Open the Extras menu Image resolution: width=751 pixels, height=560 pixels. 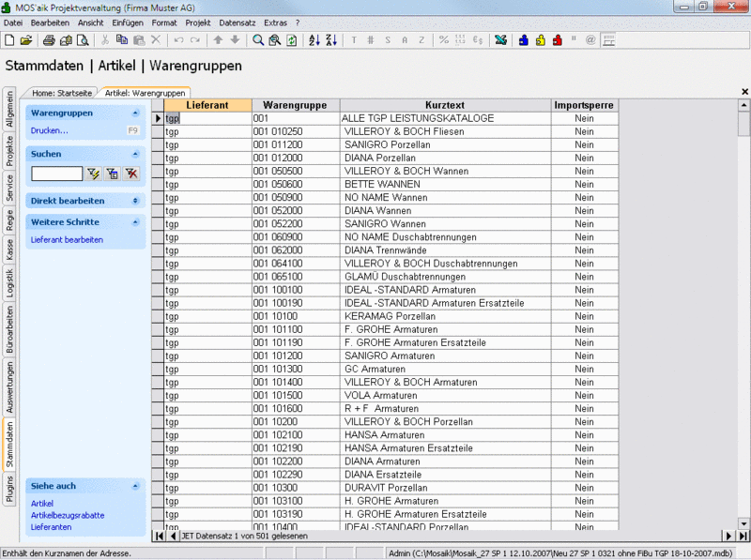[275, 23]
